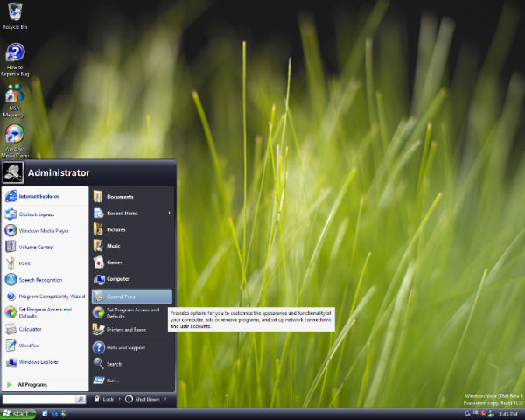The image size is (525, 420).
Task: Click the Start button on taskbar
Action: tap(17, 413)
